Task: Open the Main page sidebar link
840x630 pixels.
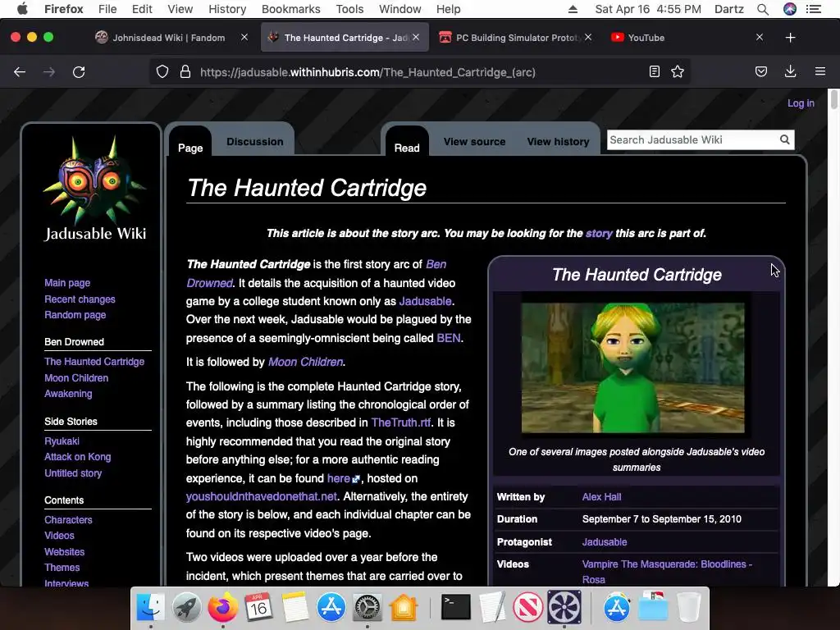Action: pos(67,283)
